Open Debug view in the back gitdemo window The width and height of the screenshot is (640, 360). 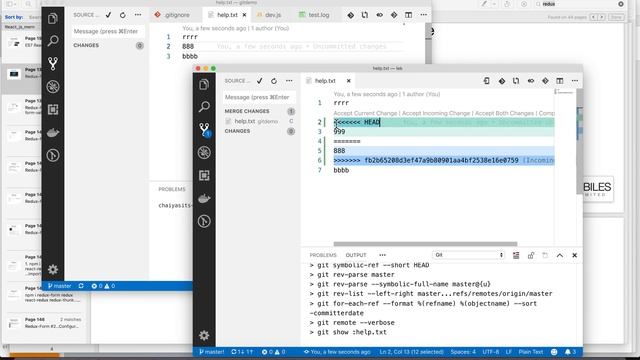point(53,87)
